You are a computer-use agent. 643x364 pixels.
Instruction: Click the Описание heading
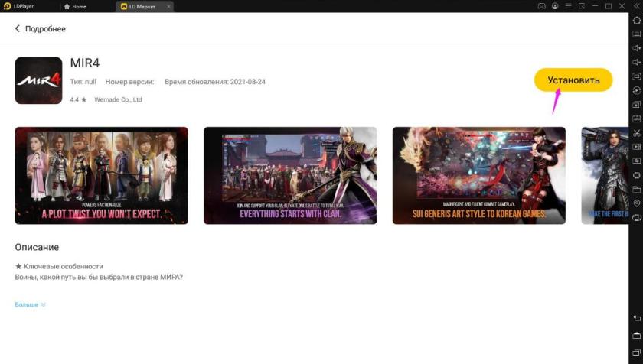(x=37, y=247)
